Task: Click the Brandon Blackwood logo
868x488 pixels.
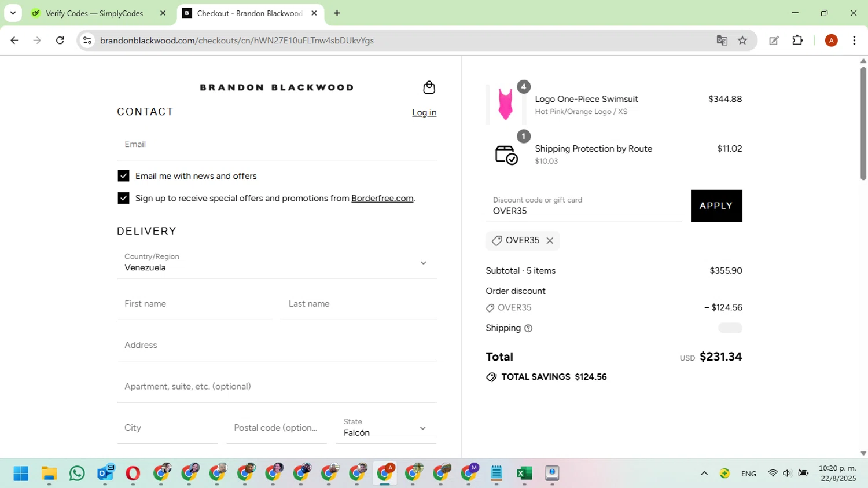Action: 277,87
